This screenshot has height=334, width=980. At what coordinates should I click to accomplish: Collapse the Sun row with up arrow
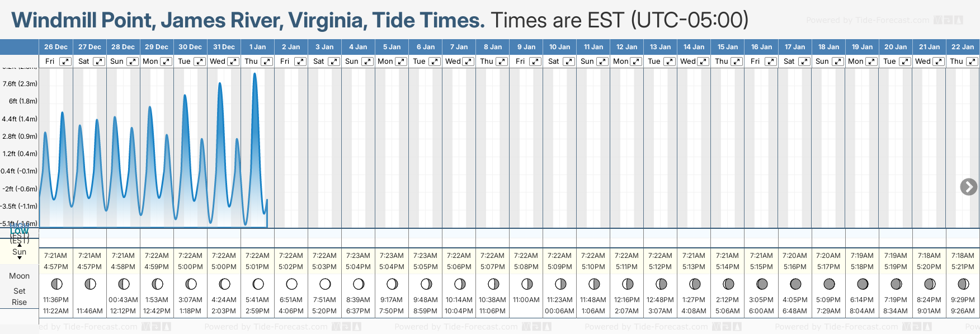pyautogui.click(x=20, y=244)
